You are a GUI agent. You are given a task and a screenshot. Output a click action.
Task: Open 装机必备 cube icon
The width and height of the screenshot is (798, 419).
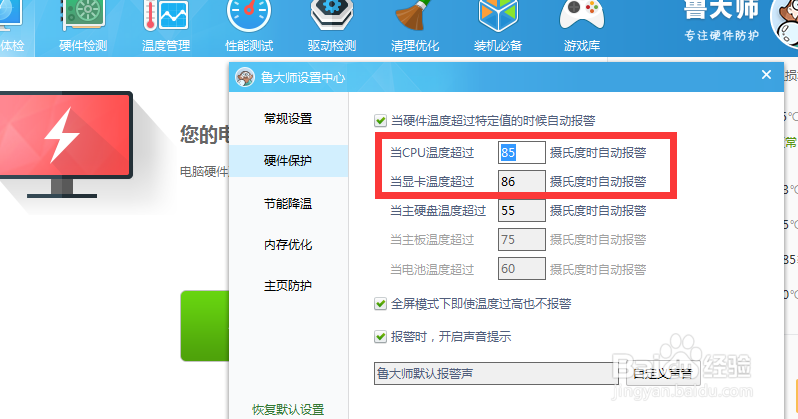498,16
